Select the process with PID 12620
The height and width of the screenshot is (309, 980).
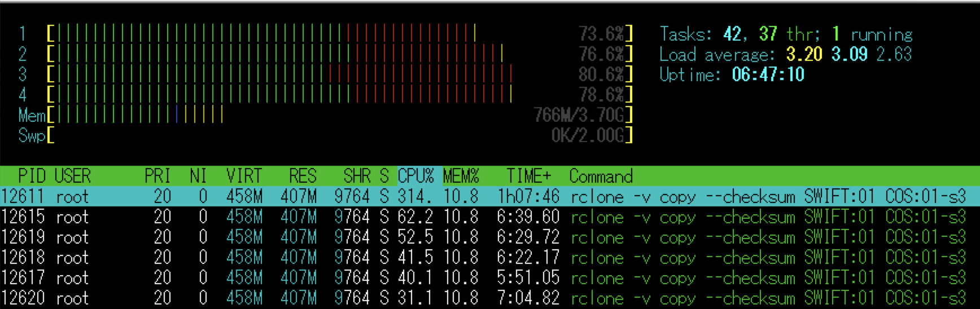pos(490,298)
